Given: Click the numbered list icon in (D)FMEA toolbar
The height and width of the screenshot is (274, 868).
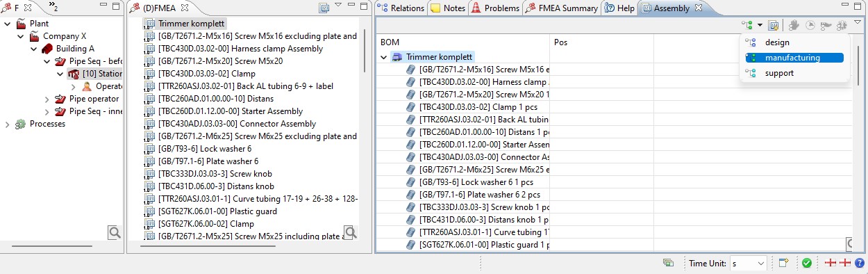Looking at the screenshot, I should tap(324, 8).
